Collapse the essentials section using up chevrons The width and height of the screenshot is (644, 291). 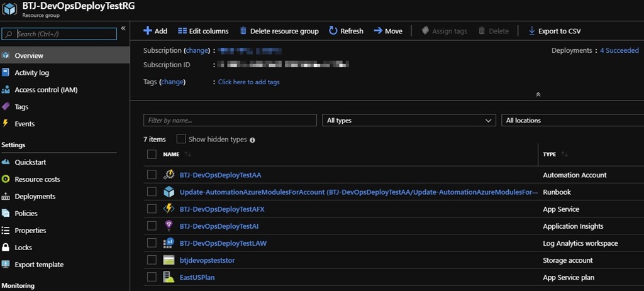pos(538,94)
